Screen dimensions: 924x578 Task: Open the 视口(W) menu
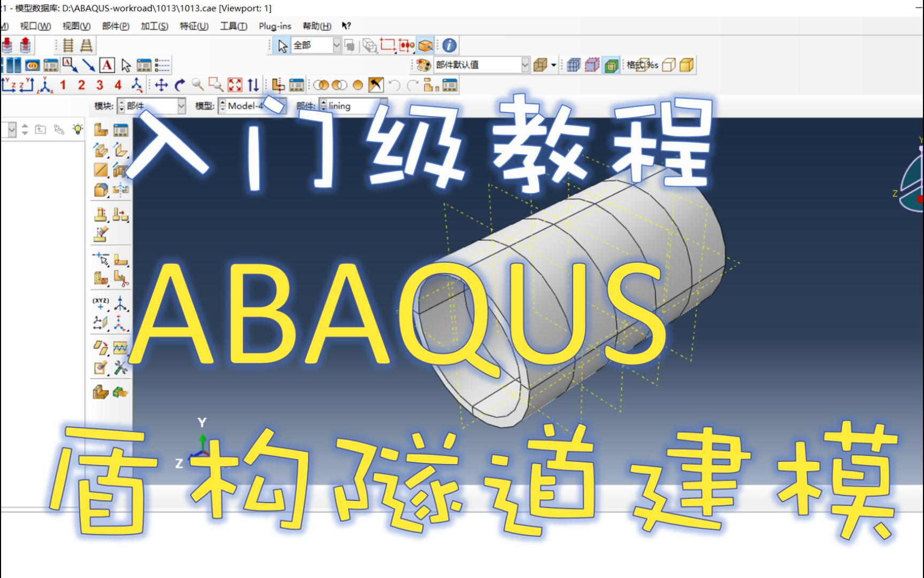[35, 26]
